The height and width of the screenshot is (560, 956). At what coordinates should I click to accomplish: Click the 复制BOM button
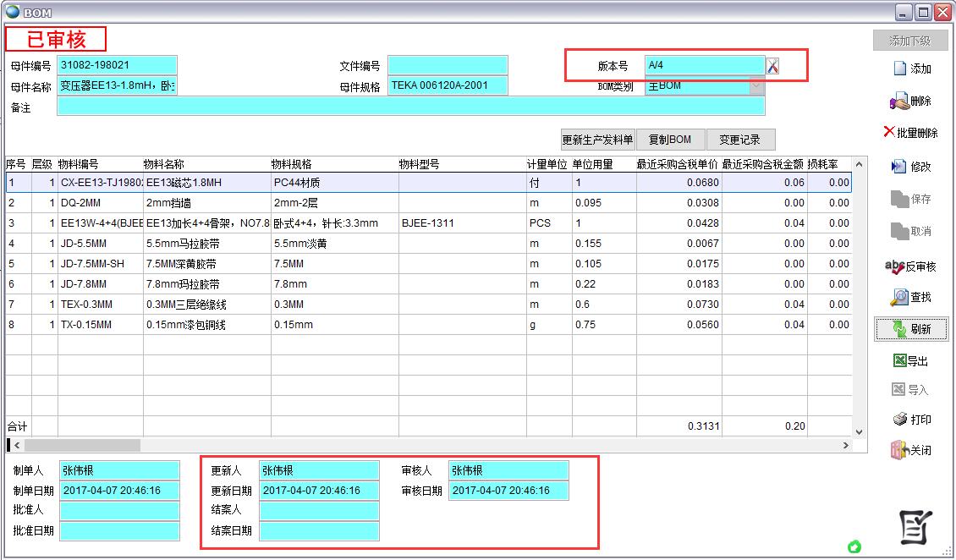click(x=669, y=140)
